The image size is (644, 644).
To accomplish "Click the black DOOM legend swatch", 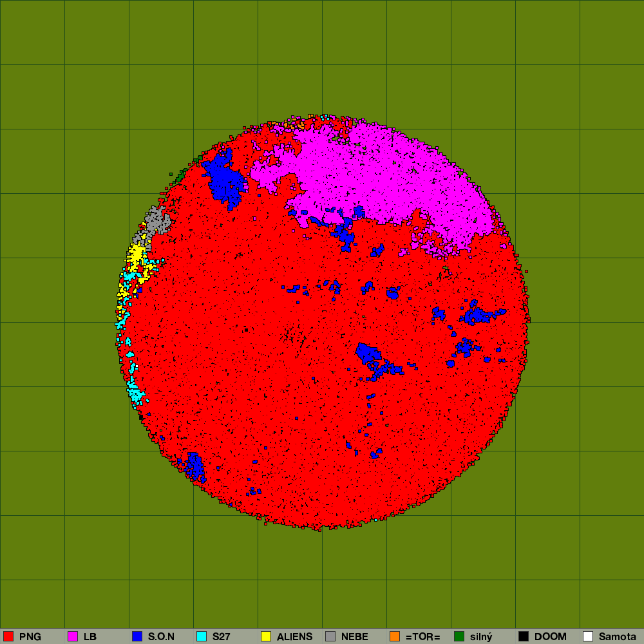I will (x=524, y=636).
